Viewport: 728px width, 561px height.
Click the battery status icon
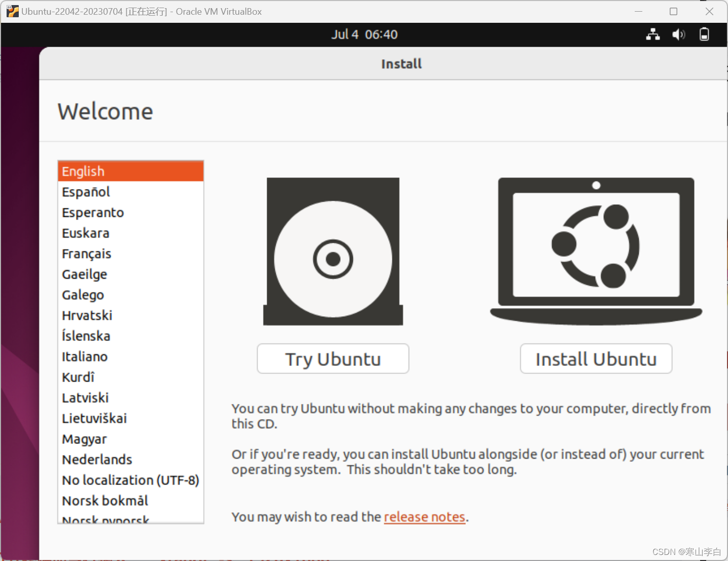[705, 34]
